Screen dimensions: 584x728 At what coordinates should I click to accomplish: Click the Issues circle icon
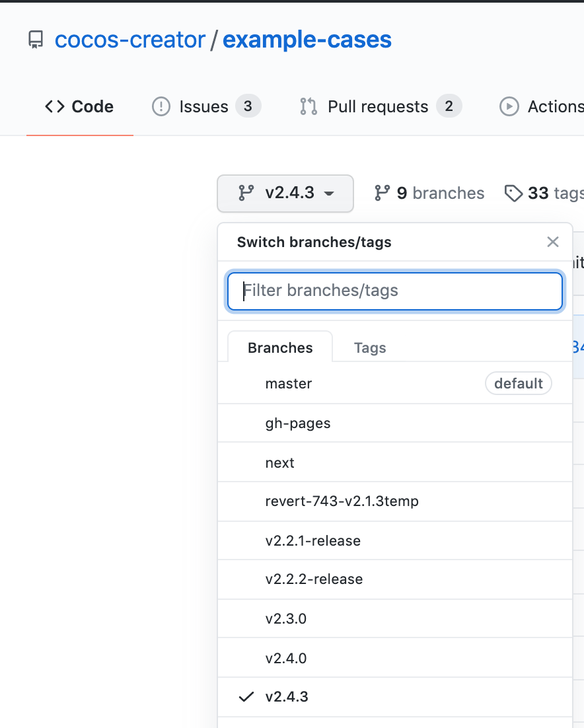[161, 106]
